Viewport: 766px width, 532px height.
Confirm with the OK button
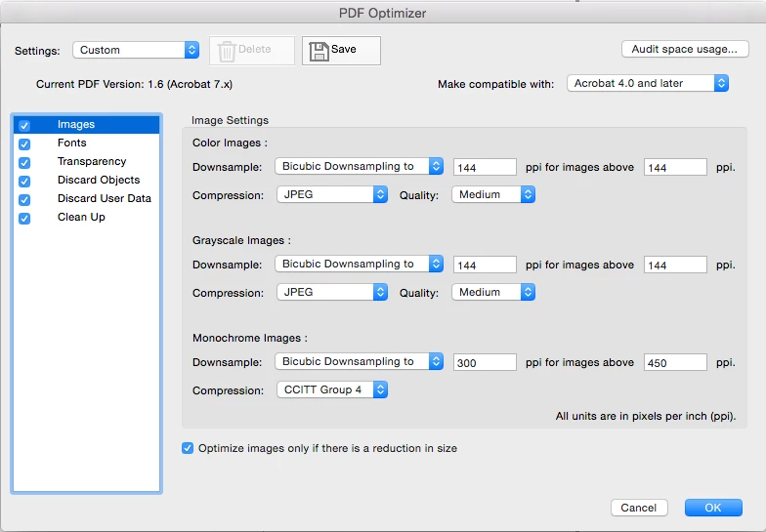point(713,508)
